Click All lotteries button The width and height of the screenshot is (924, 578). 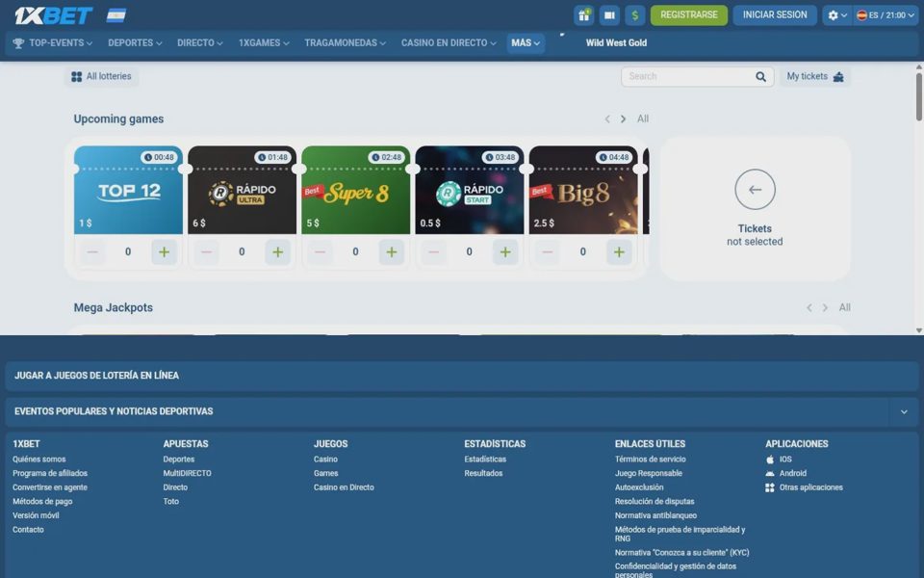[x=101, y=77]
